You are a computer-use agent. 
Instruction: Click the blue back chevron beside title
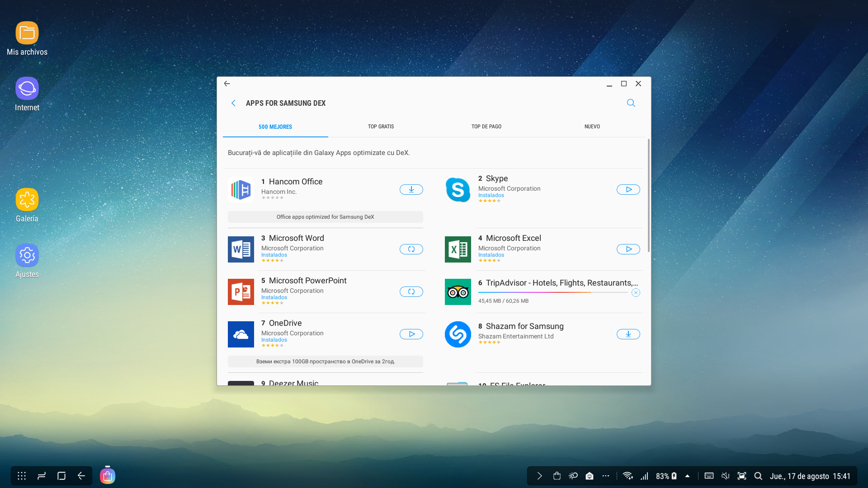point(233,103)
